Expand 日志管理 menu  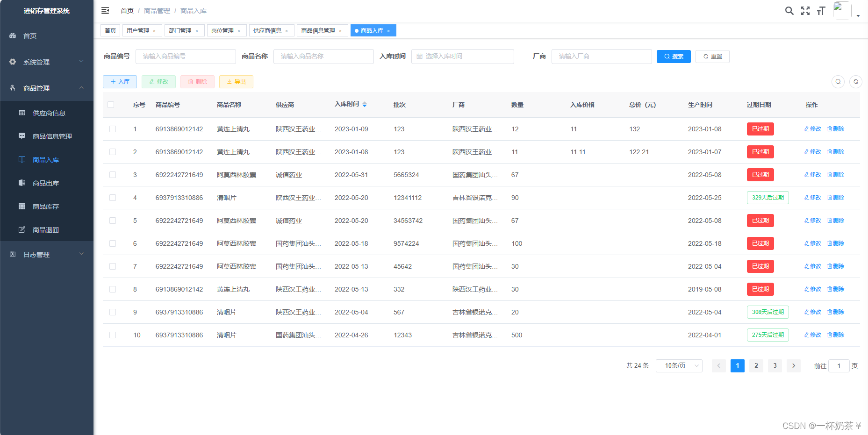(x=47, y=254)
